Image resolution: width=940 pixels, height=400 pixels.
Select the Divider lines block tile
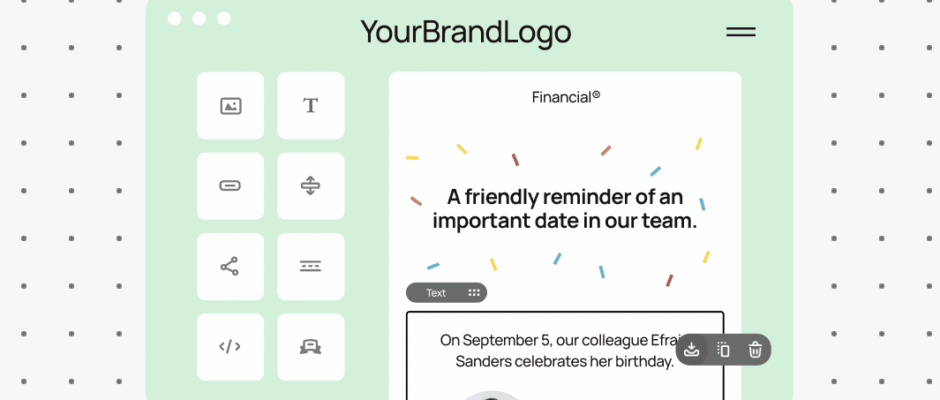coord(310,266)
